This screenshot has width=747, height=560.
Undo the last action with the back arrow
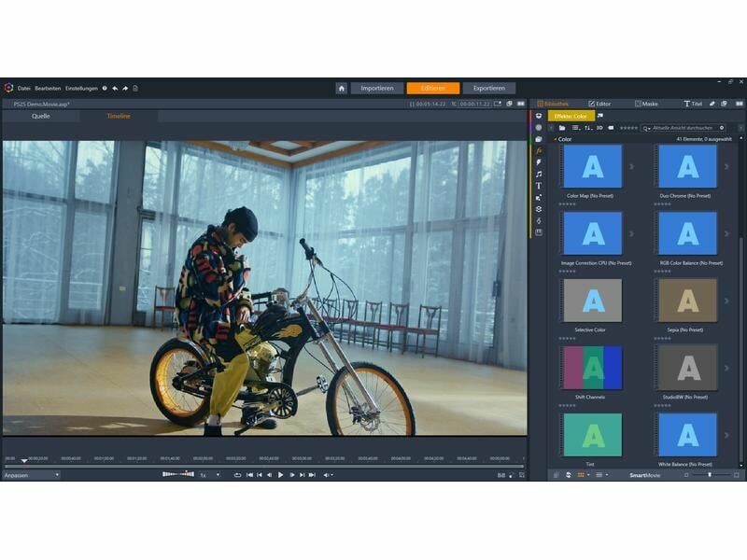115,88
